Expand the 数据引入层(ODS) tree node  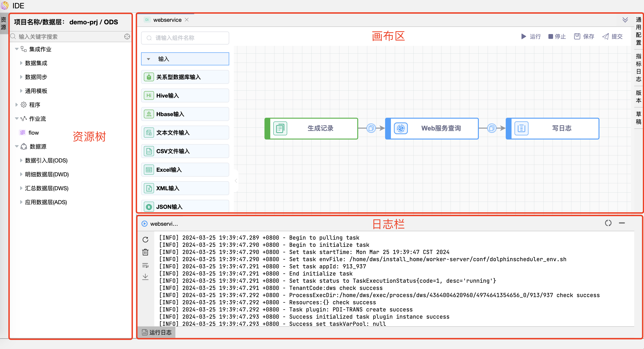(21, 160)
